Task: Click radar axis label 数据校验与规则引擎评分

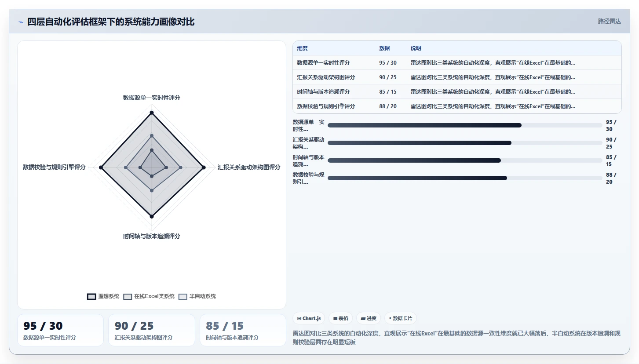Action: click(54, 167)
